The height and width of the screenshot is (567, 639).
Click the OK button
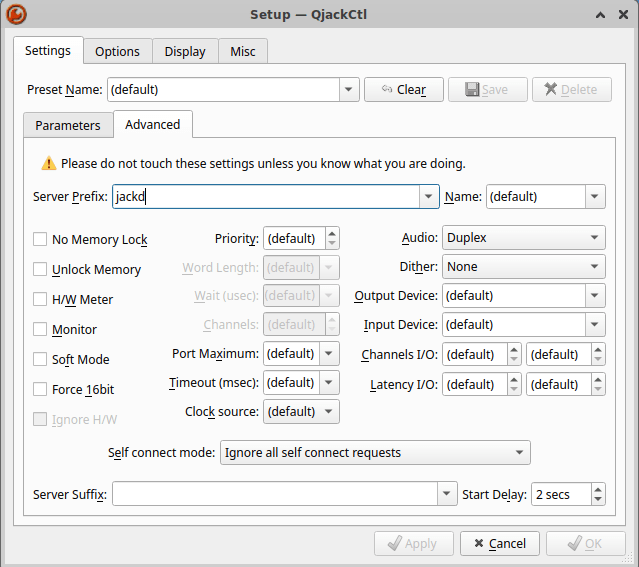[x=586, y=543]
